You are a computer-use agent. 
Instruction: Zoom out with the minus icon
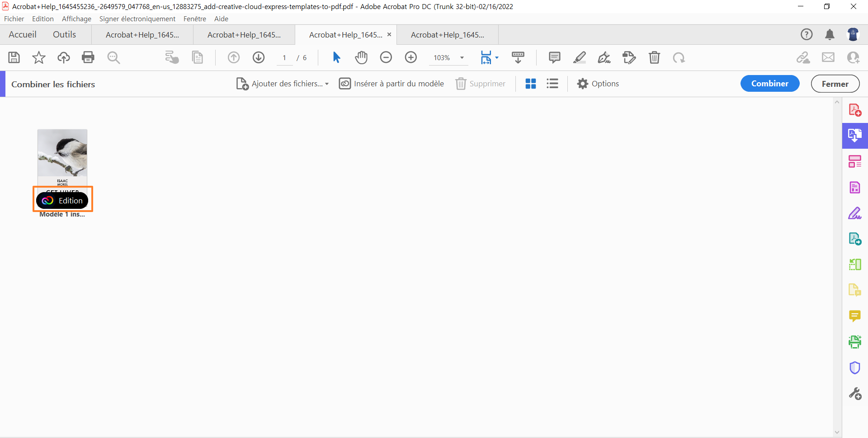pyautogui.click(x=386, y=57)
